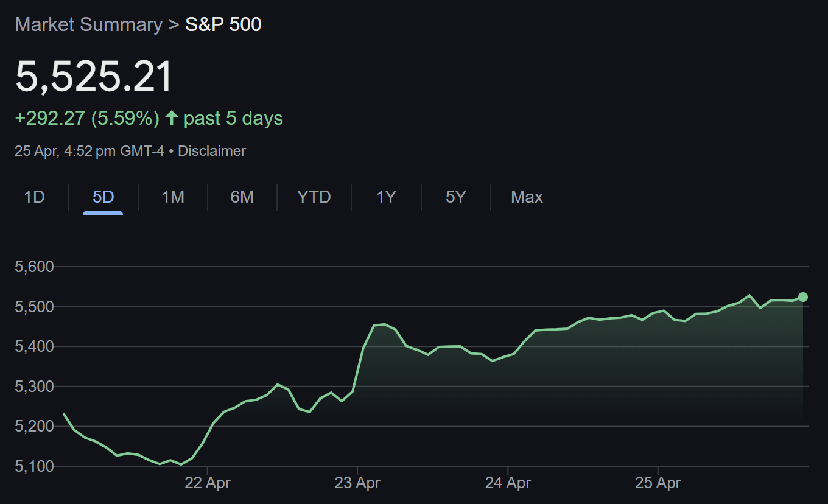Click the 5,500 y-axis label
828x504 pixels.
pyautogui.click(x=34, y=307)
